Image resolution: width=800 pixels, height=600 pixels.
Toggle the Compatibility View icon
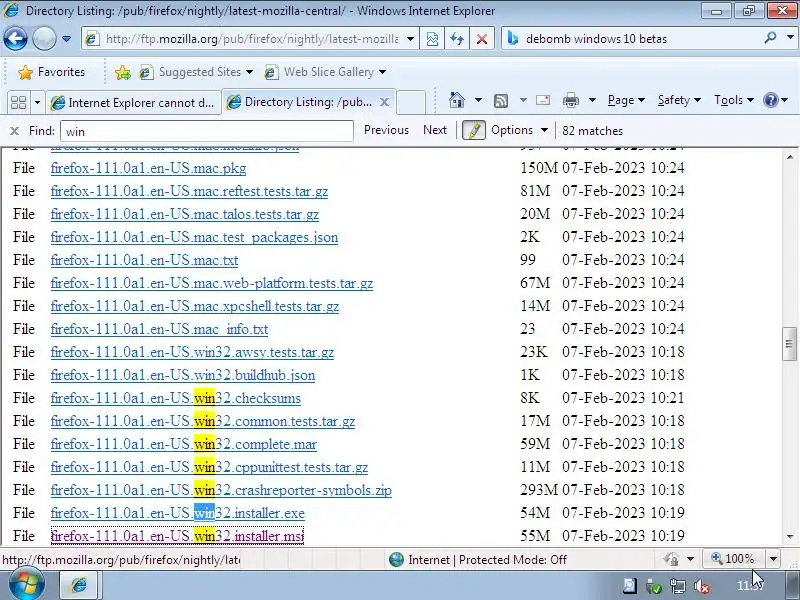(x=432, y=39)
